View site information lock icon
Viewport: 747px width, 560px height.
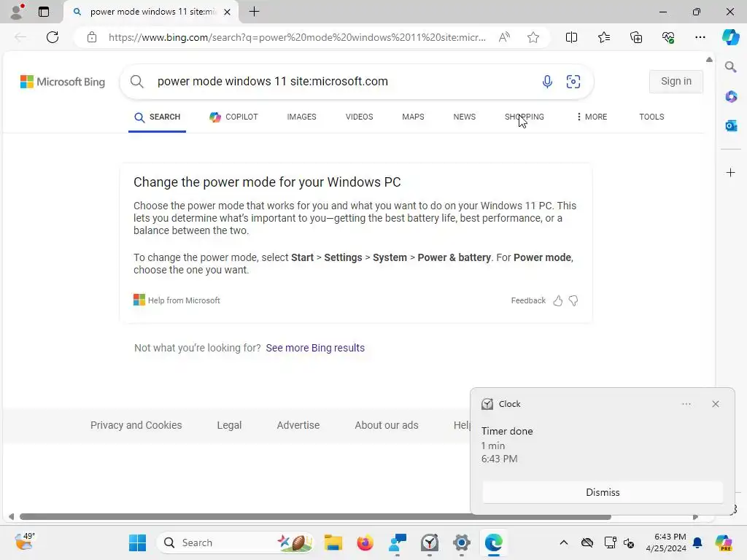click(92, 37)
